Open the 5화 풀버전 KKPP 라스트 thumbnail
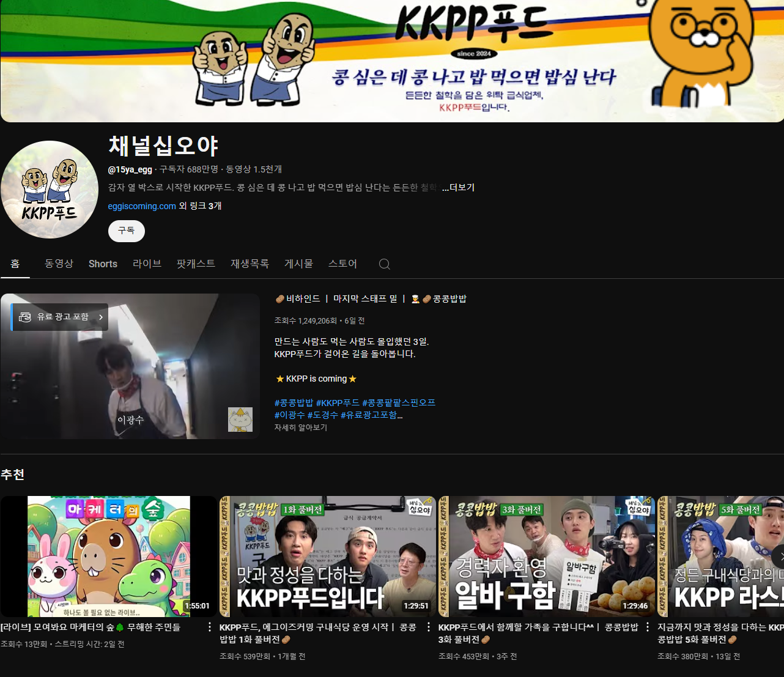Viewport: 784px width, 677px height. (x=720, y=557)
